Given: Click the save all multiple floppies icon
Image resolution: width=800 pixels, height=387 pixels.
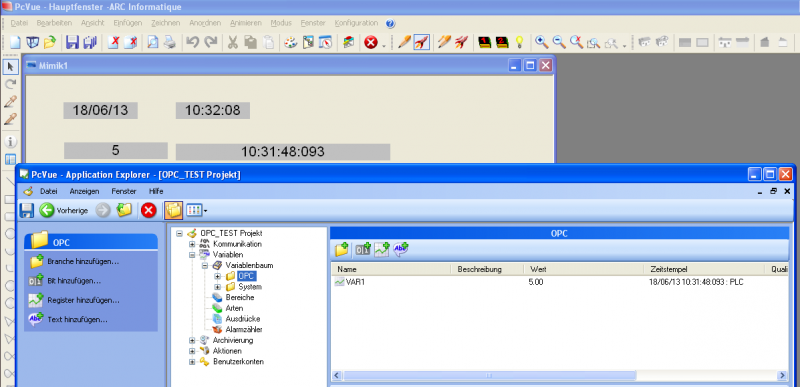Looking at the screenshot, I should (90, 42).
